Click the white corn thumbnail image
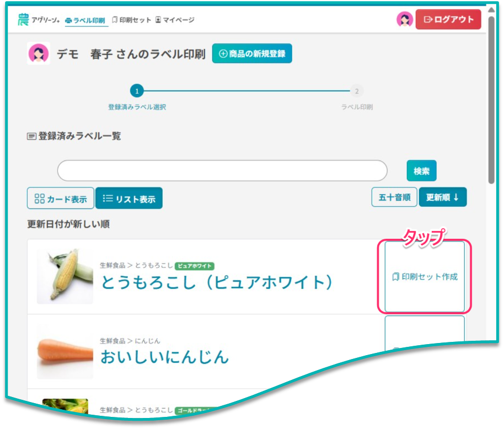Image resolution: width=504 pixels, height=429 pixels. (65, 276)
